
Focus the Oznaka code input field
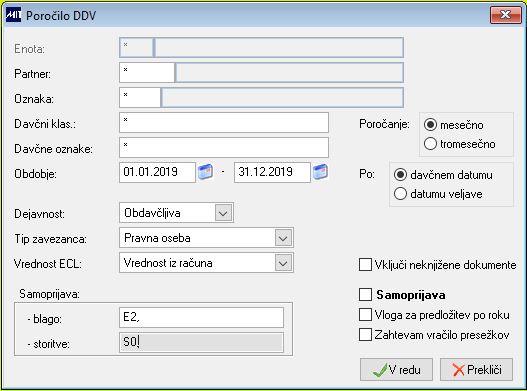click(140, 97)
